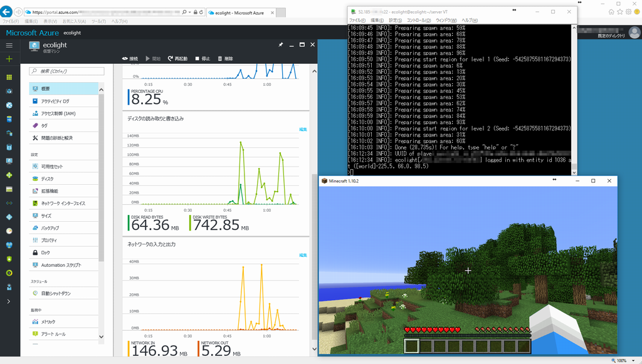Click the resource menu scroll-down arrow
Screen dimensions: 642x364
pos(101,337)
